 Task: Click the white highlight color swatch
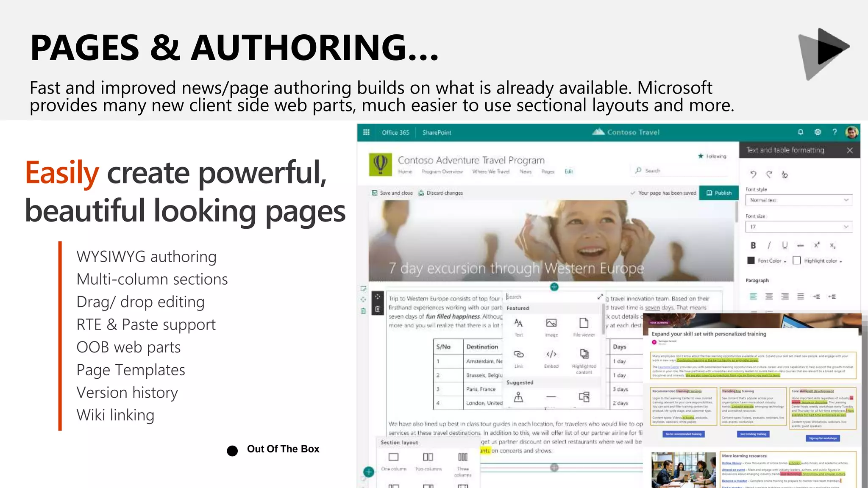(797, 261)
